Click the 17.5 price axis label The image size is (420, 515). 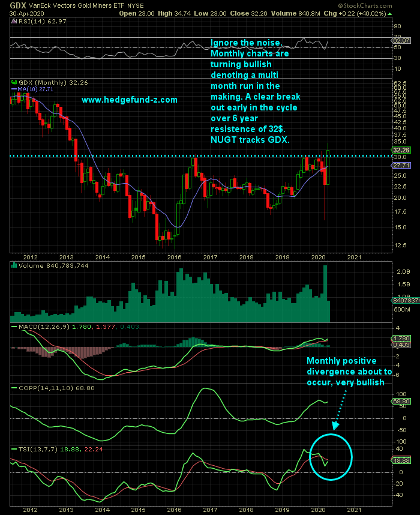[x=400, y=212]
